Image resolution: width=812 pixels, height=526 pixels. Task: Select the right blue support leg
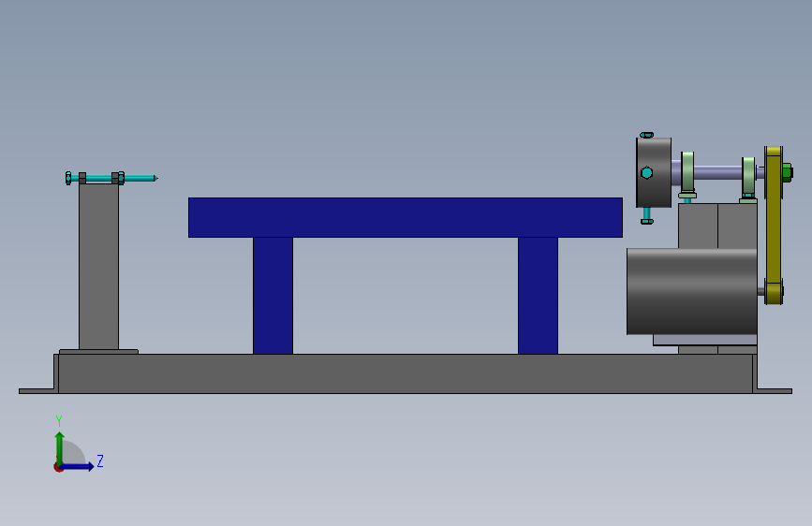point(538,296)
